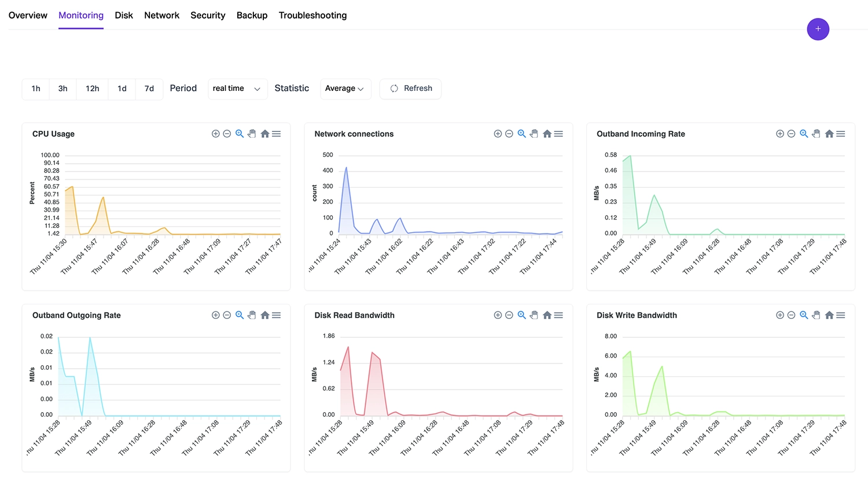Enable panning on Outband Outgoing Rate chart
Image resolution: width=868 pixels, height=481 pixels.
coord(252,315)
